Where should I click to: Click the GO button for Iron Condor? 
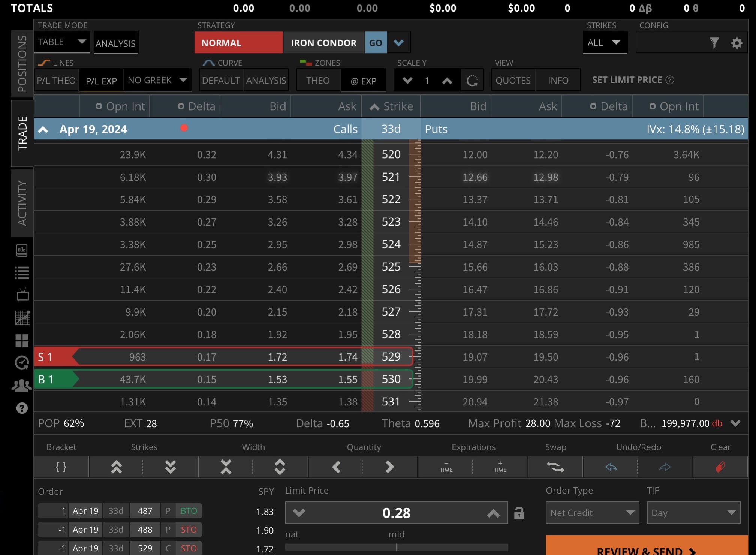[376, 42]
